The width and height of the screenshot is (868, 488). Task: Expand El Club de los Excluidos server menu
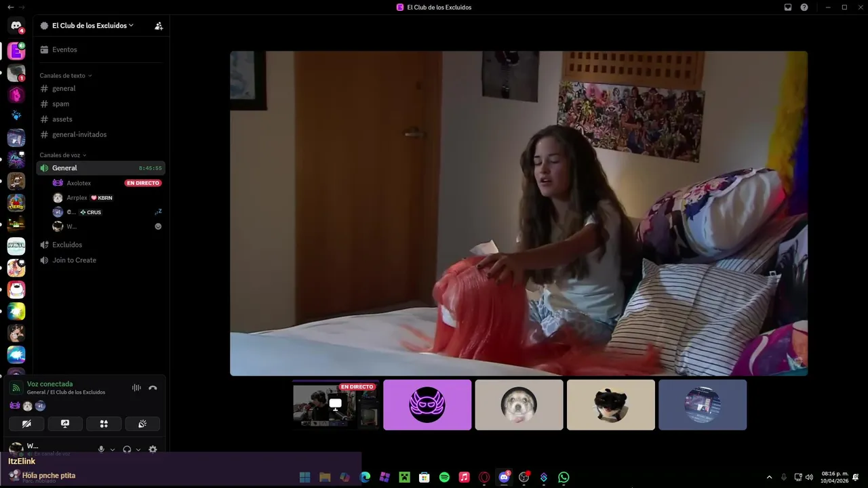coord(92,26)
